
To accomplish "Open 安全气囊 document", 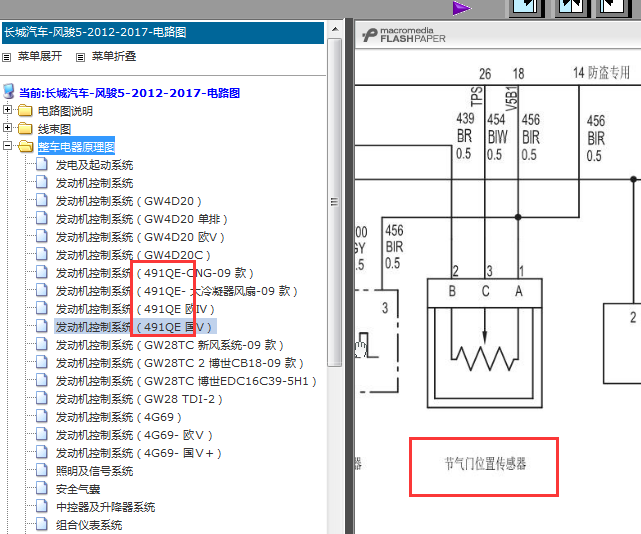I will pos(78,489).
